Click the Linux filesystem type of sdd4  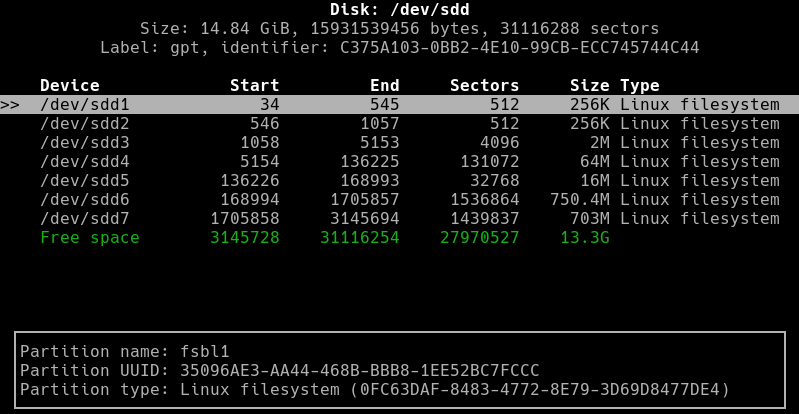[x=700, y=162]
